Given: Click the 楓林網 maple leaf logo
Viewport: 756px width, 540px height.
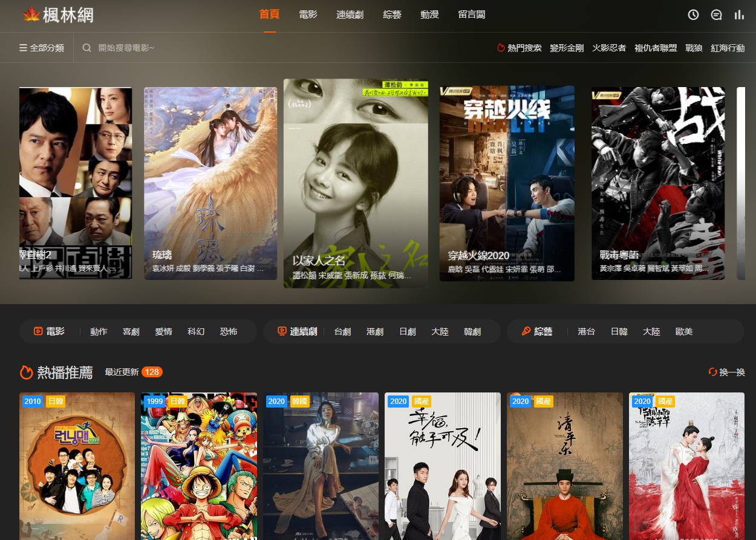Looking at the screenshot, I should 31,15.
